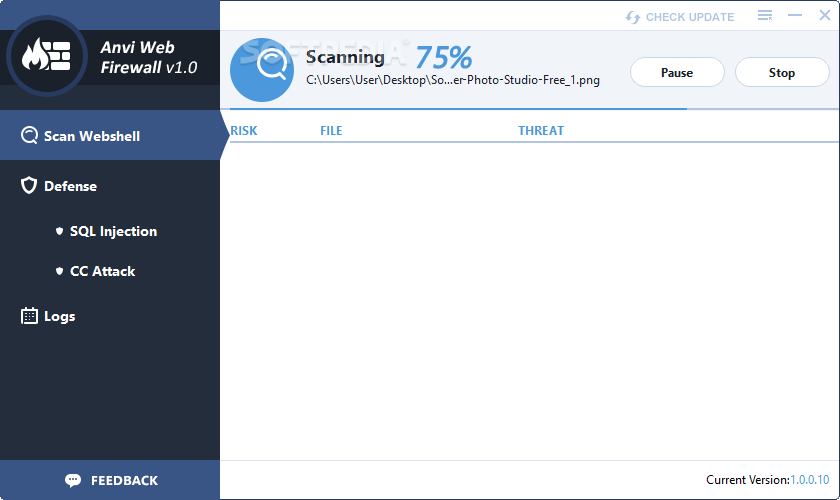Click version number 1.0.0.10 link
The image size is (840, 500).
pyautogui.click(x=810, y=480)
